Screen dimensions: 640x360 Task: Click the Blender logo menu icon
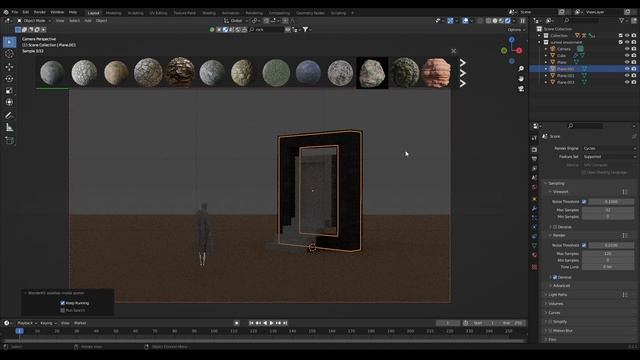[x=6, y=12]
